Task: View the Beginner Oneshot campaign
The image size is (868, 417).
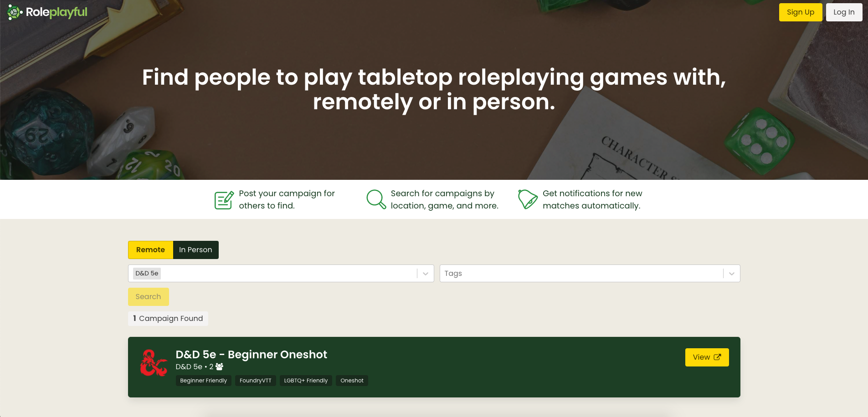Action: coord(707,357)
